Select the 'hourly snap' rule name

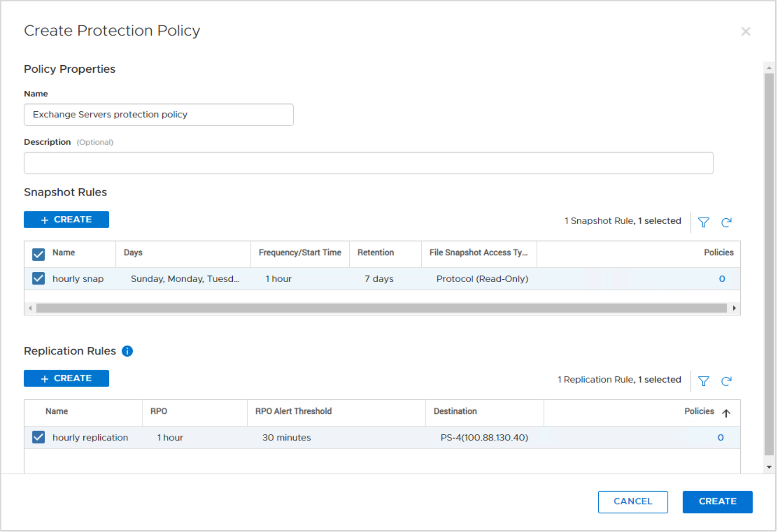point(78,279)
